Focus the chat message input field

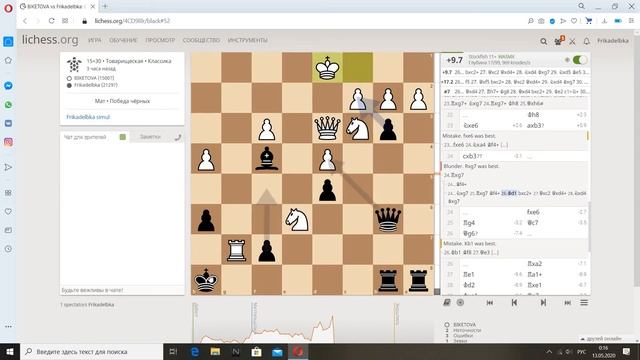[122, 290]
